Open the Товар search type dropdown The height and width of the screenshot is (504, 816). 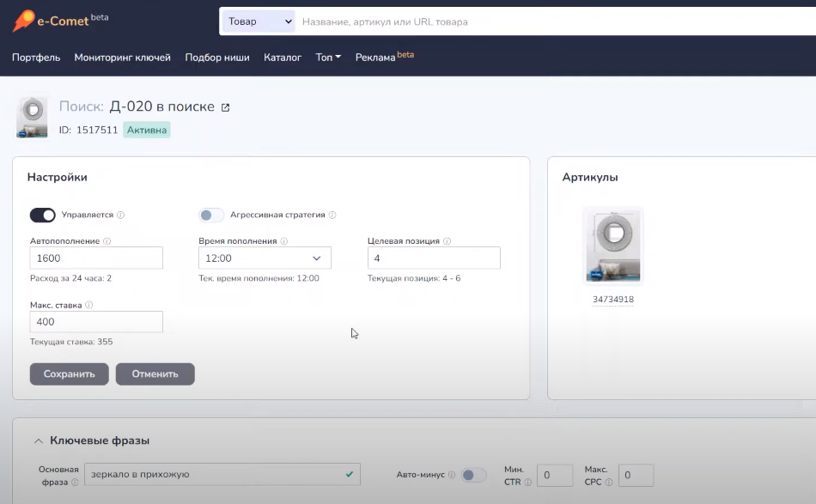tap(259, 21)
